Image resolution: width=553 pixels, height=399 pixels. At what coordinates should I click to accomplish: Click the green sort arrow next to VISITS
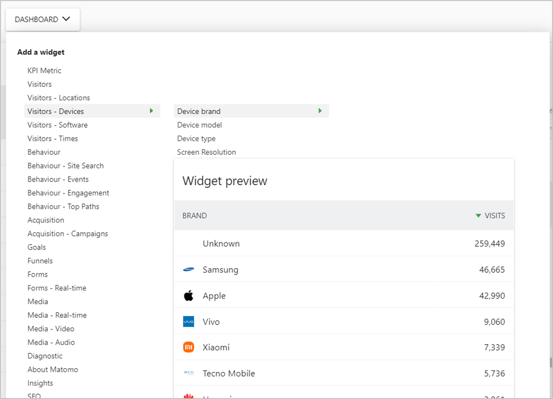pyautogui.click(x=478, y=216)
